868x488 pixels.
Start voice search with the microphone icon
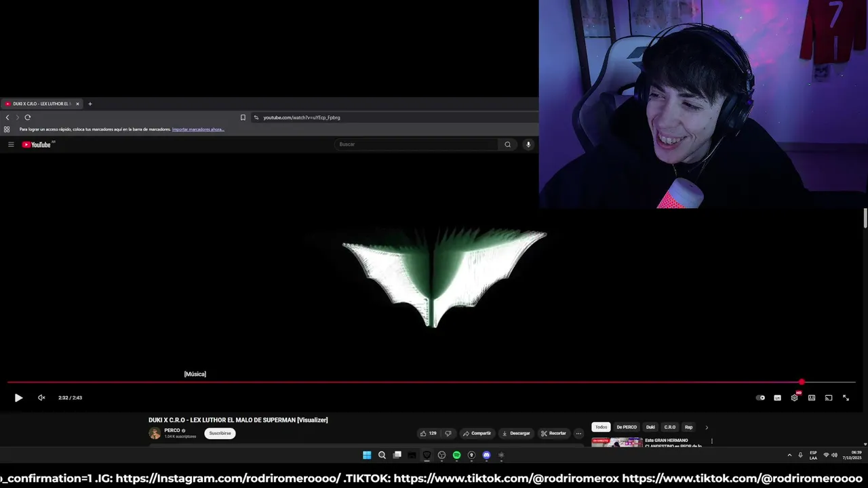coord(528,144)
